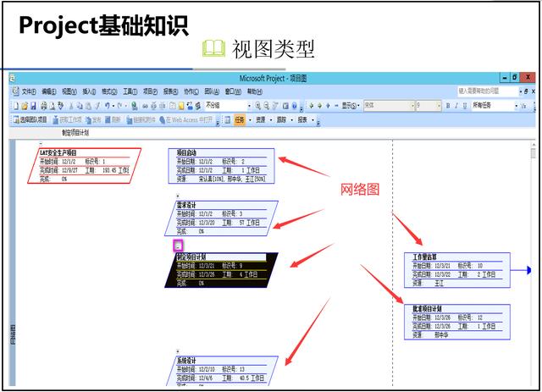Hide subtasks with the minus icon
Image resolution: width=542 pixels, height=392 pixels.
click(336, 106)
